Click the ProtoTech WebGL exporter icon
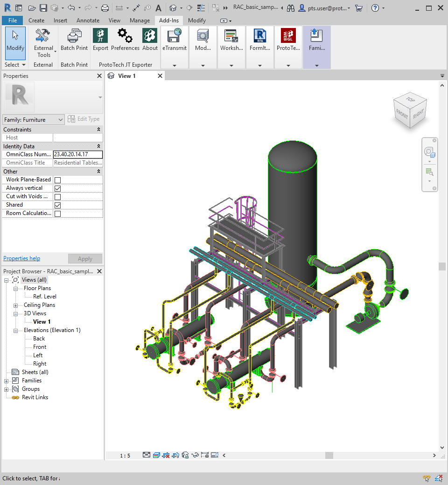This screenshot has height=485, width=448. tap(288, 36)
